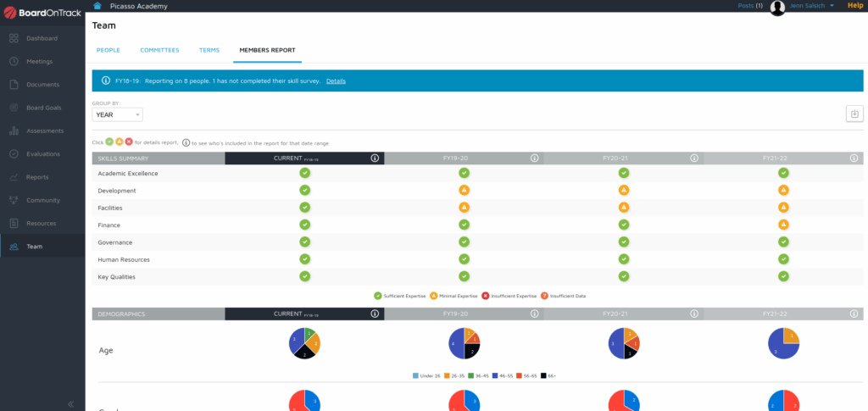The image size is (868, 411).
Task: Open info icon for FY21-22 demographics column
Action: [x=854, y=314]
